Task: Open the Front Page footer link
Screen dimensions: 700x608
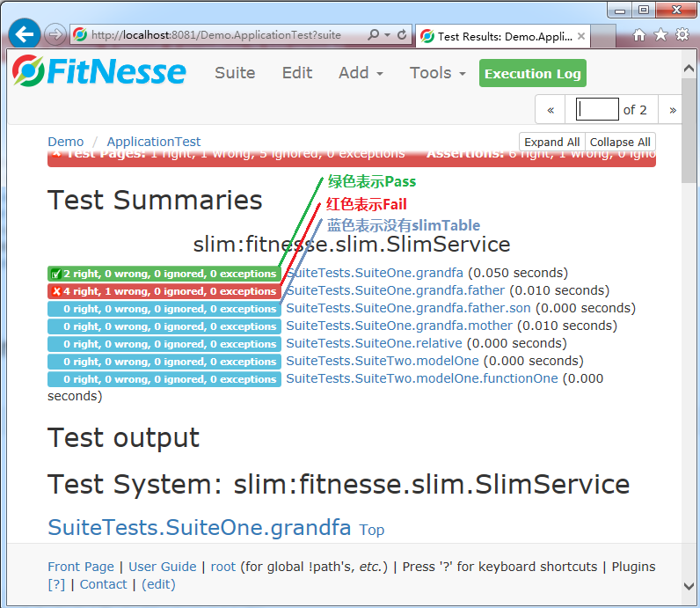Action: [x=81, y=567]
